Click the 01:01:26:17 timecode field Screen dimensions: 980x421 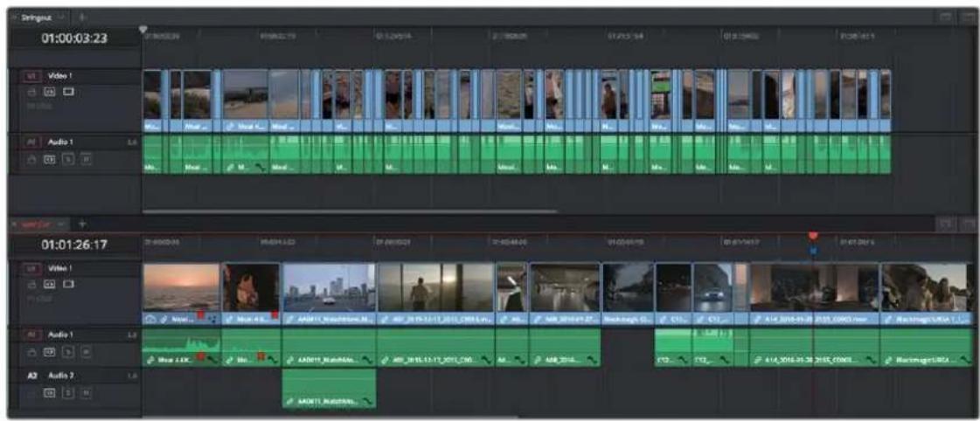click(74, 246)
